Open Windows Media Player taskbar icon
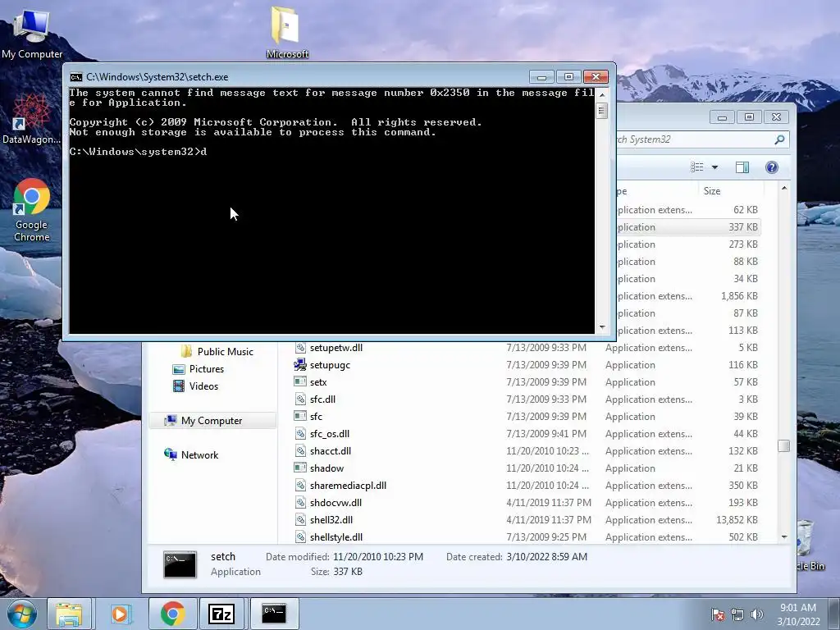This screenshot has height=630, width=840. (121, 614)
